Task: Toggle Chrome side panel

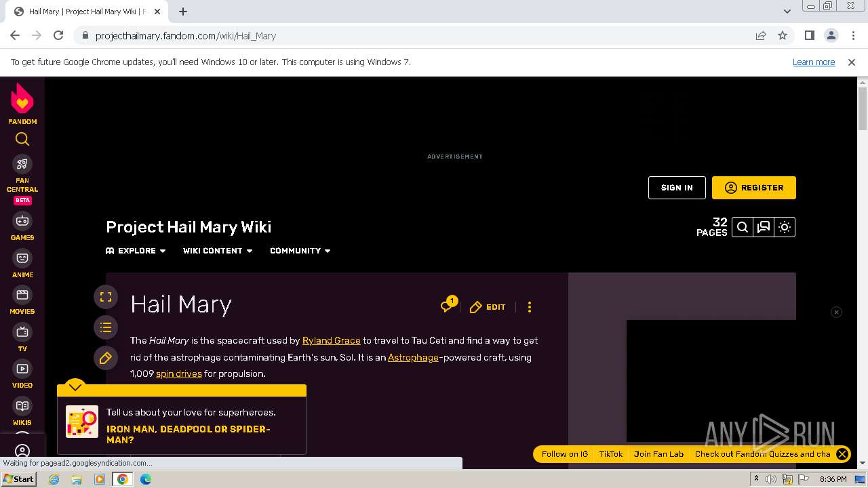Action: (810, 35)
